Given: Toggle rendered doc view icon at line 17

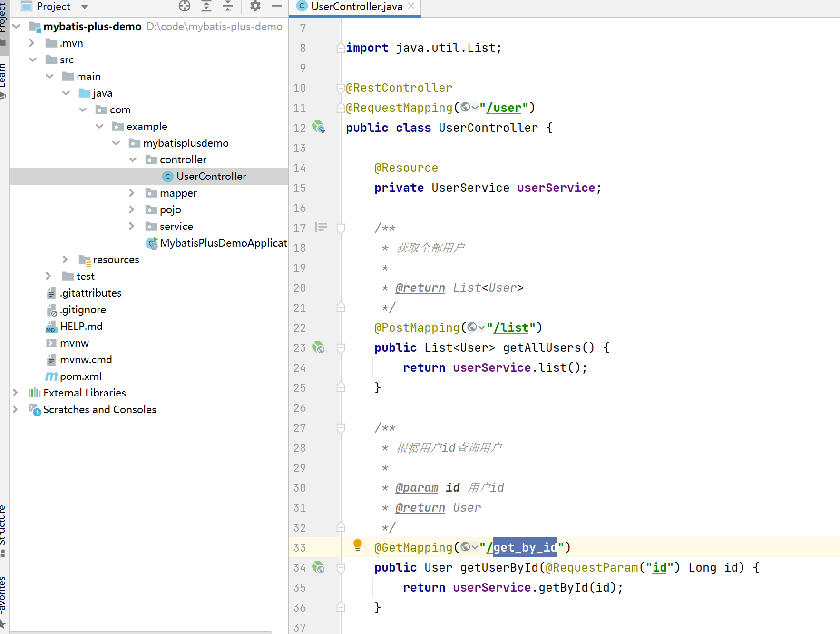Looking at the screenshot, I should tap(321, 228).
